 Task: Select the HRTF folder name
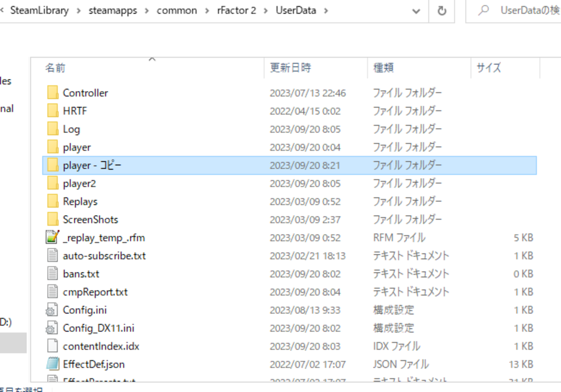pyautogui.click(x=75, y=111)
